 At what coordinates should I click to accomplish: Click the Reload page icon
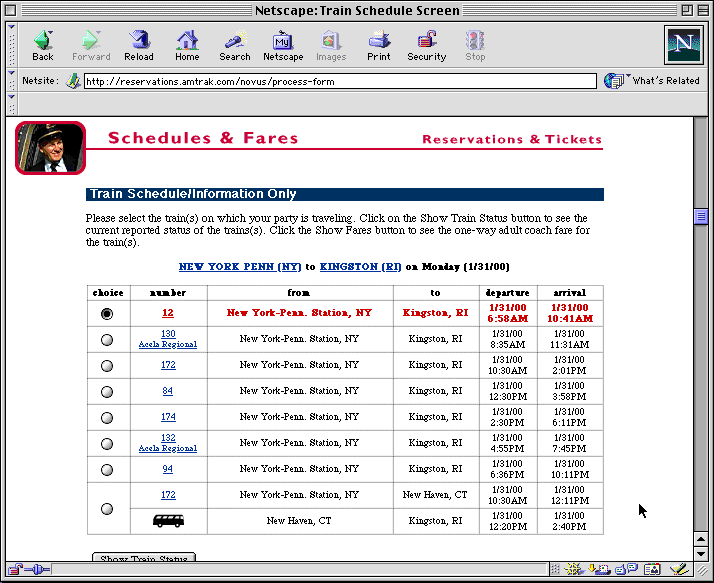(139, 44)
